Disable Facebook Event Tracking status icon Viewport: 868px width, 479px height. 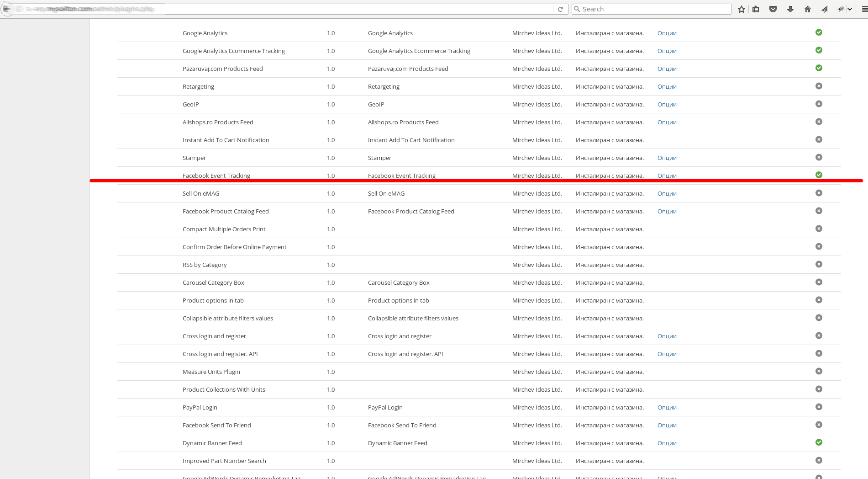pyautogui.click(x=819, y=175)
